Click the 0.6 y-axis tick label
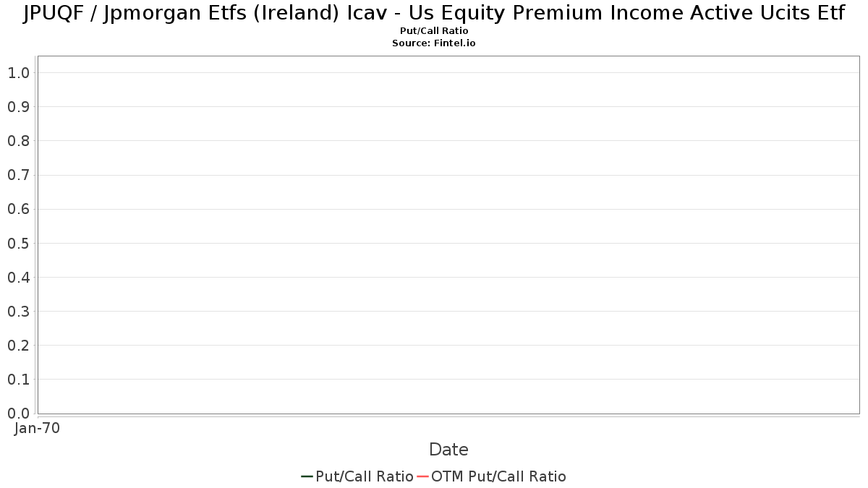 (x=18, y=210)
